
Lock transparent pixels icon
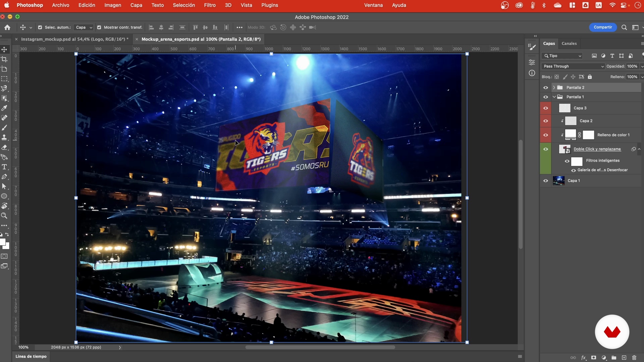point(557,77)
